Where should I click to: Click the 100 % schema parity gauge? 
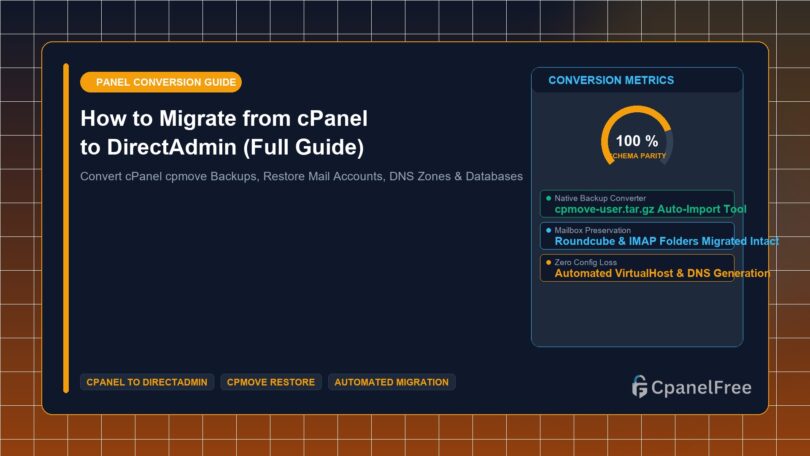pyautogui.click(x=637, y=136)
